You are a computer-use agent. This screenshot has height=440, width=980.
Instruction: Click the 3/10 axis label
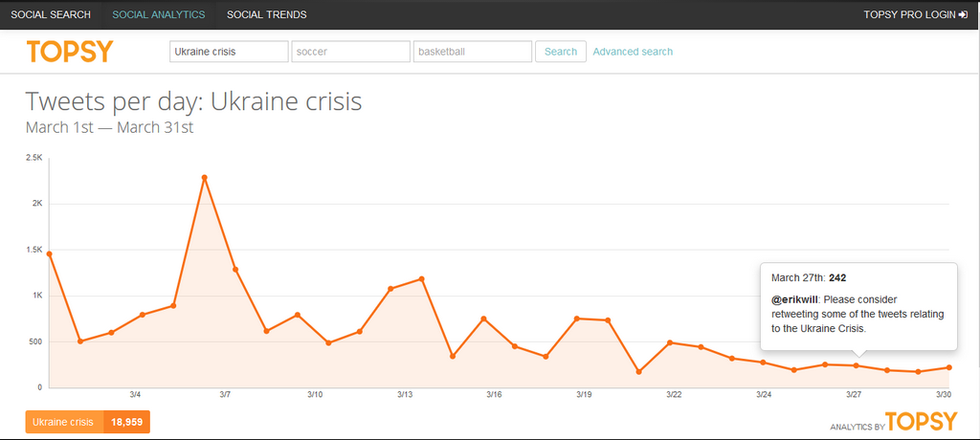(x=314, y=394)
